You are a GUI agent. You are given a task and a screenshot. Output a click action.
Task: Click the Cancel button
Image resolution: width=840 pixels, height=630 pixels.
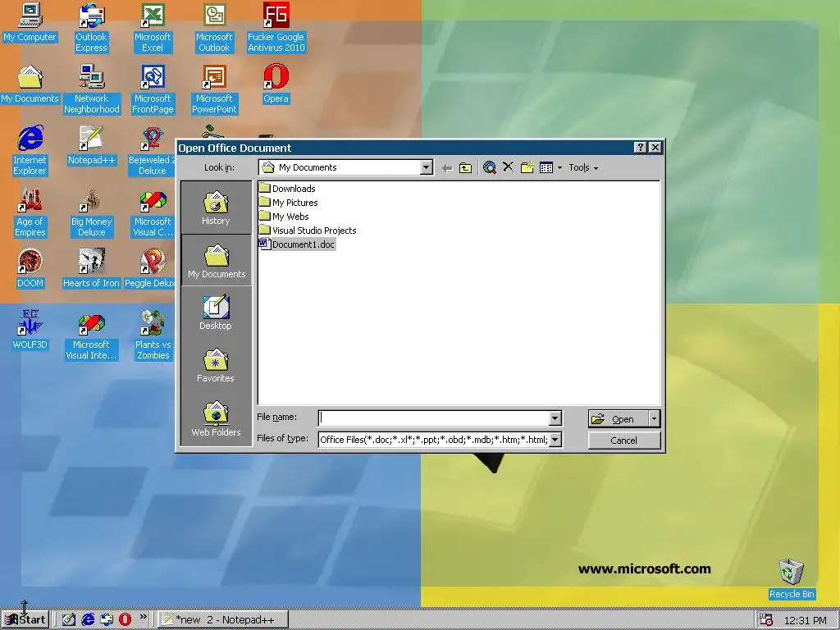(x=624, y=441)
